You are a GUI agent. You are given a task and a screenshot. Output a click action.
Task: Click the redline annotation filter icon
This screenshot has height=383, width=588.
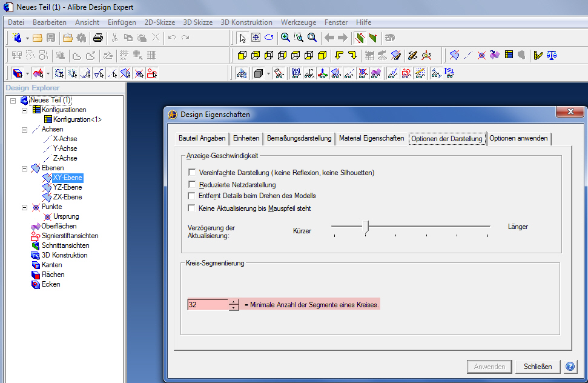152,73
